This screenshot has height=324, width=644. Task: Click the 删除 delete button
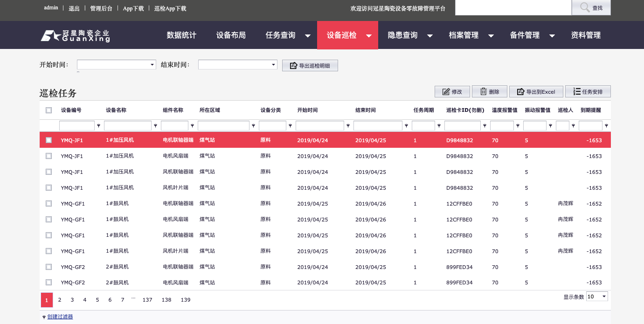click(490, 92)
